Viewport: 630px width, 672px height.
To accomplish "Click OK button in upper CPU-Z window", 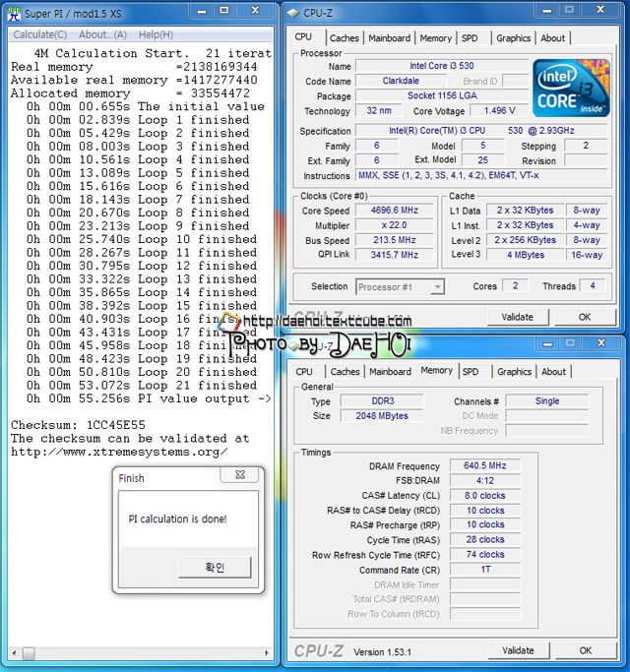I will [585, 317].
